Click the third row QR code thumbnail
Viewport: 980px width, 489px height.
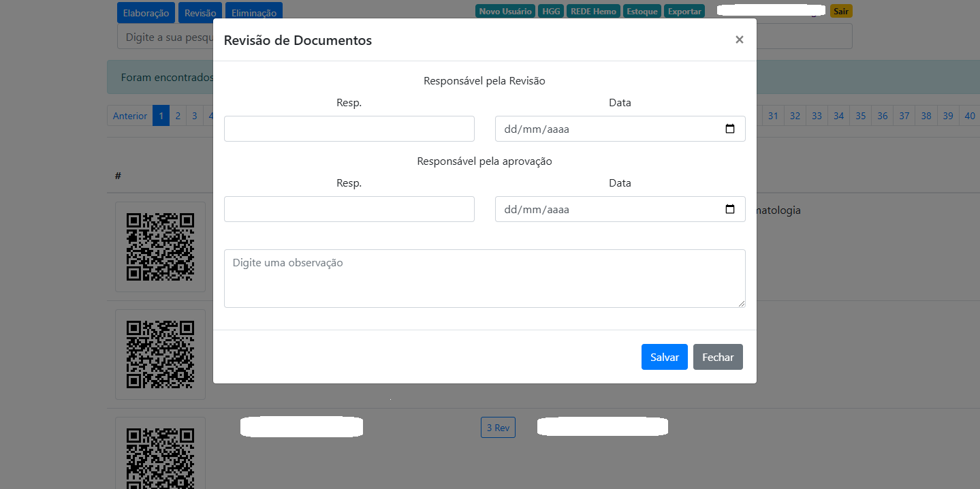click(x=160, y=453)
